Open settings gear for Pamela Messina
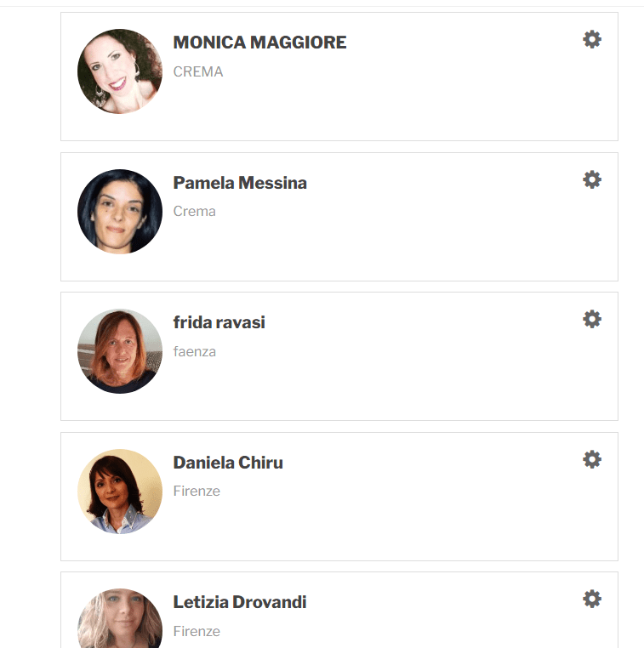Viewport: 644px width, 648px height. 592,179
